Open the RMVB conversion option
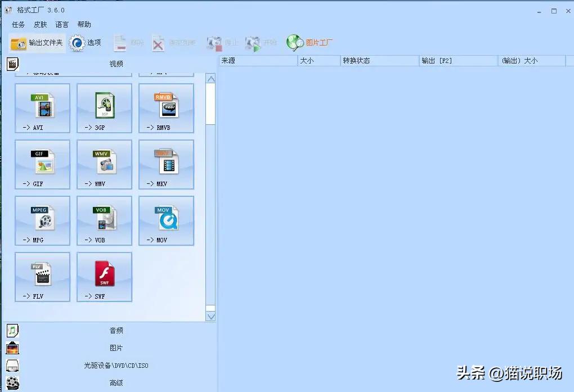This screenshot has height=392, width=574. (x=167, y=108)
